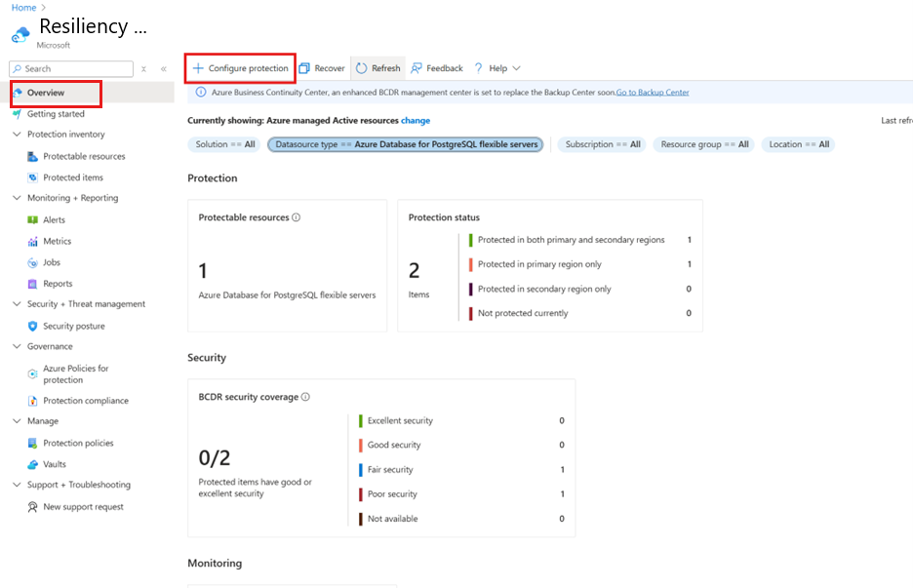Collapse Support + Troubleshooting section
This screenshot has width=913, height=588.
pos(17,485)
